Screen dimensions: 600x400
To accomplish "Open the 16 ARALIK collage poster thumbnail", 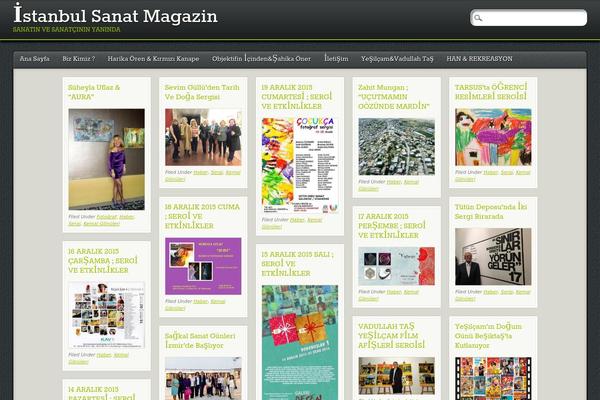I will pos(106,315).
